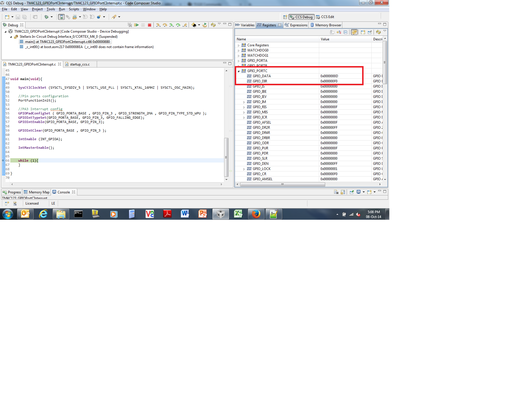Open the Registers view menu dropdown
513x420 pixels.
[x=385, y=31]
